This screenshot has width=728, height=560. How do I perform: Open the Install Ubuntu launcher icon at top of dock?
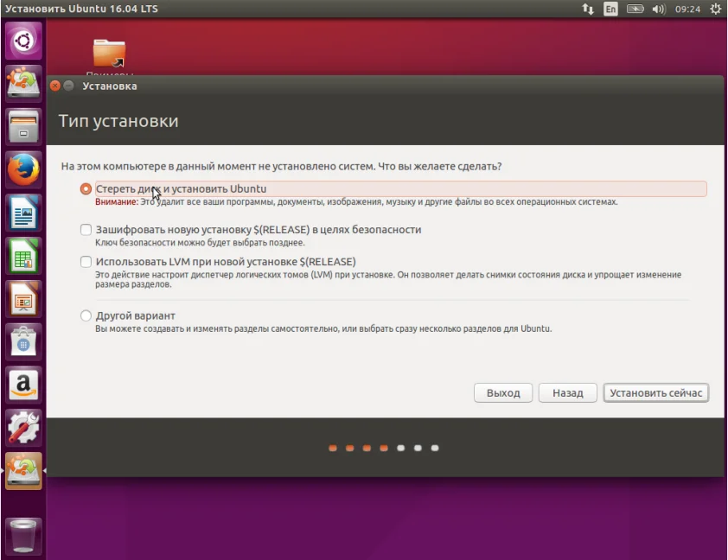pyautogui.click(x=23, y=84)
